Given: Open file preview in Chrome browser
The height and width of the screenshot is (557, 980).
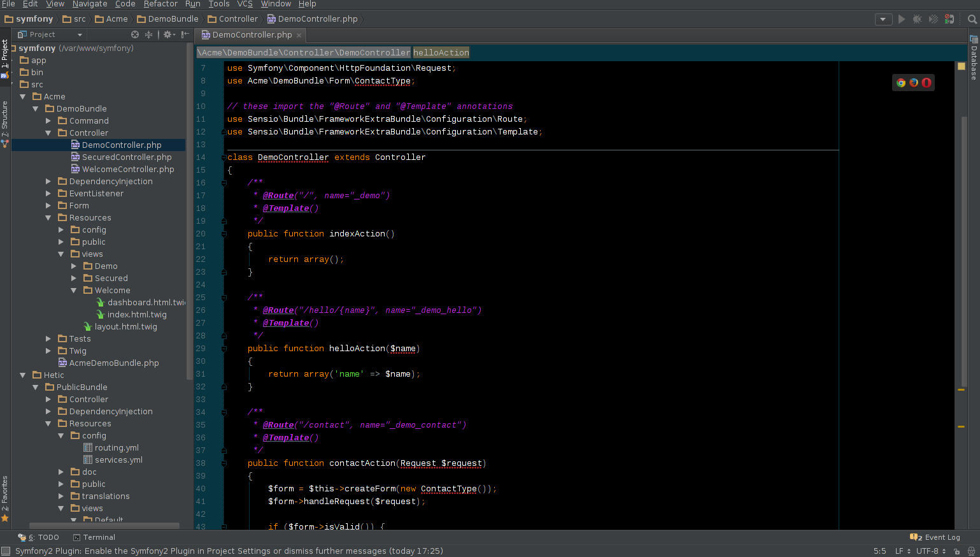Looking at the screenshot, I should point(901,82).
